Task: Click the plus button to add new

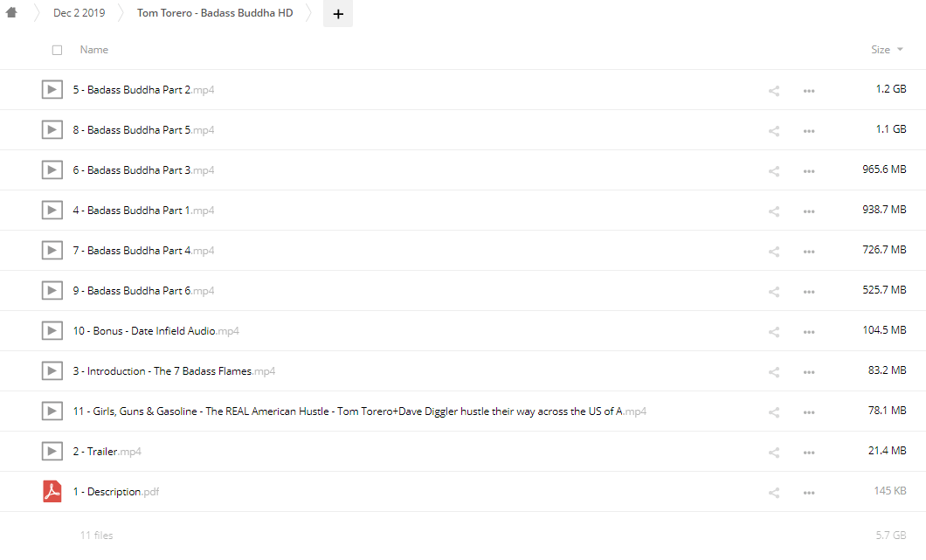Action: [x=338, y=14]
